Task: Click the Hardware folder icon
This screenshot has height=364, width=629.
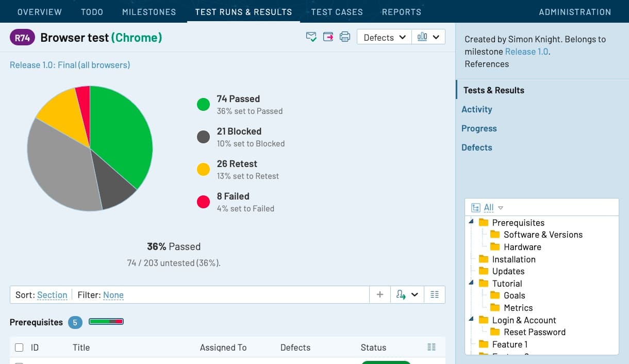Action: tap(495, 247)
